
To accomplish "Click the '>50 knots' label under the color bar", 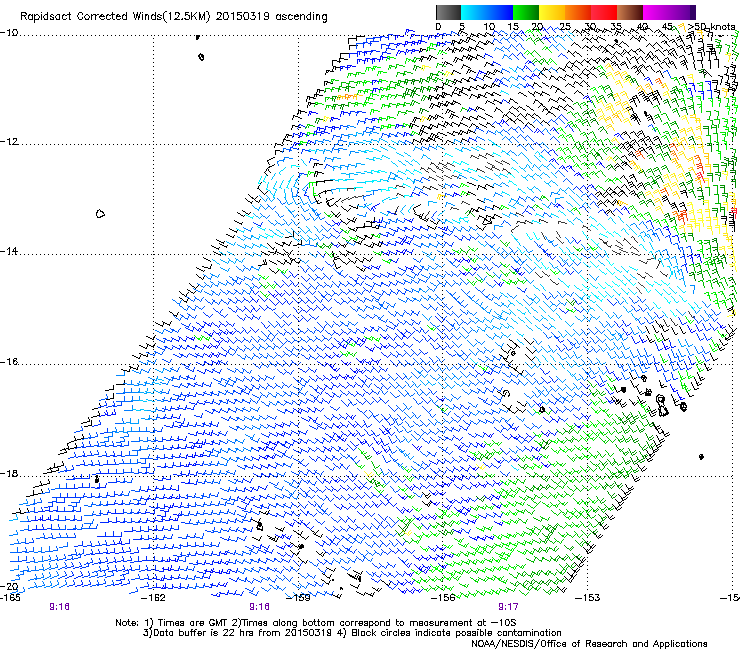I will [x=711, y=27].
